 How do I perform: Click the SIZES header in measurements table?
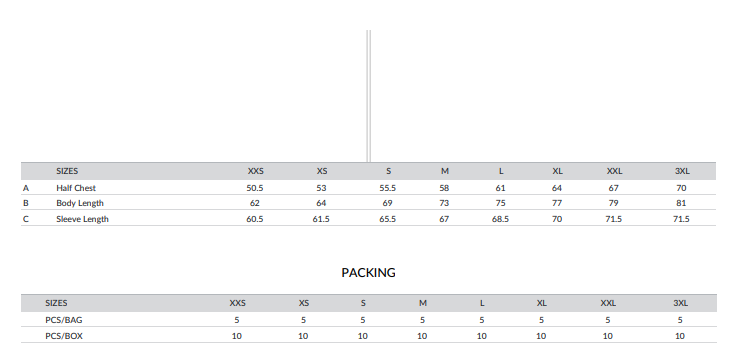pyautogui.click(x=67, y=171)
